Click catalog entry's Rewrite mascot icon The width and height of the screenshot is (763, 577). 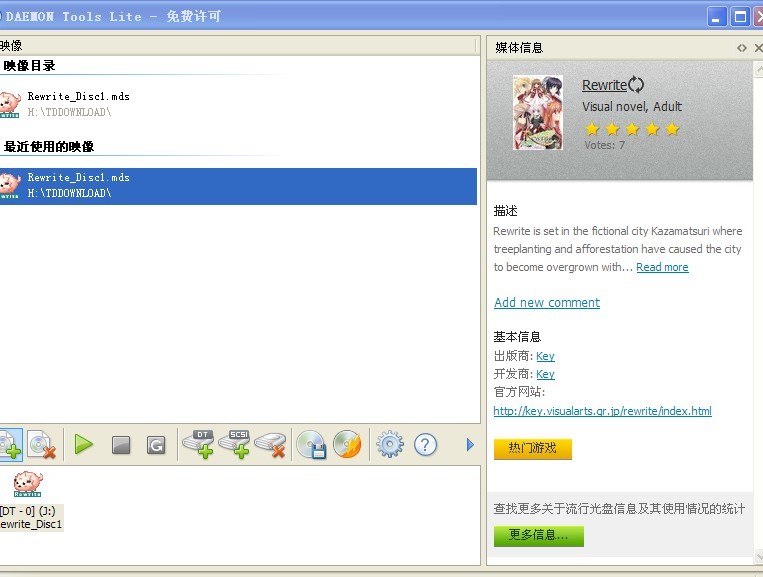(10, 104)
